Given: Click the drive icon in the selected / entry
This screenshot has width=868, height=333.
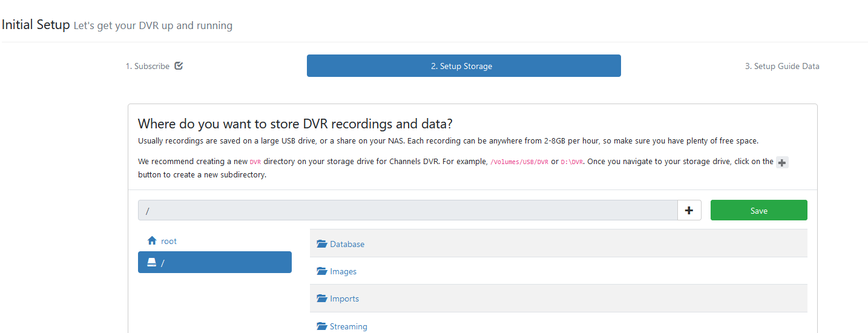Looking at the screenshot, I should tap(152, 262).
